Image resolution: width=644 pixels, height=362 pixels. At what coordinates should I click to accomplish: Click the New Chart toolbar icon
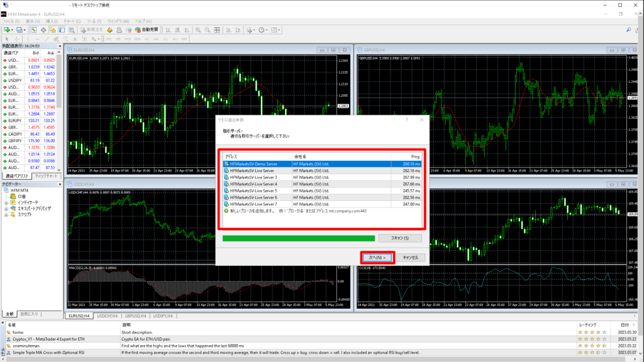coord(7,30)
